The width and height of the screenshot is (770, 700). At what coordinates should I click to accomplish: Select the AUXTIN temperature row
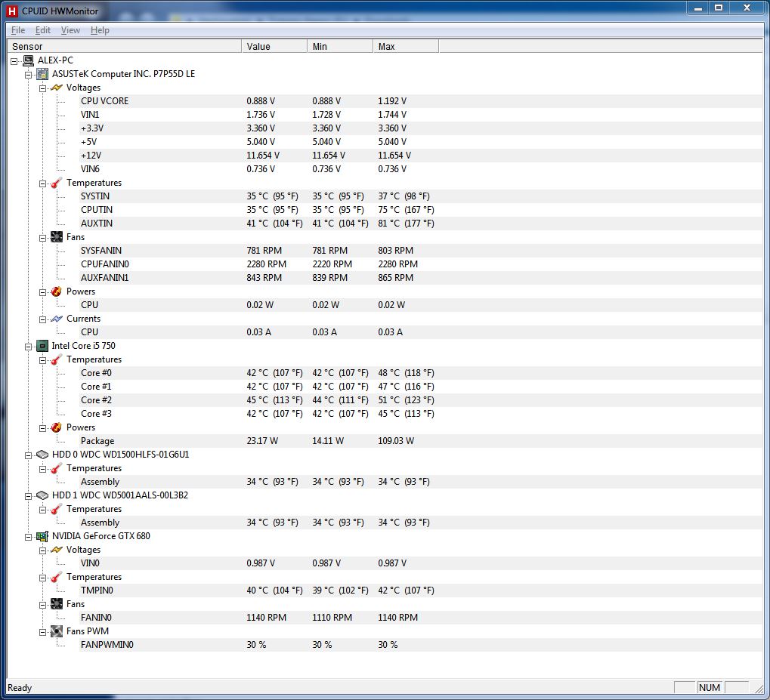[422, 224]
